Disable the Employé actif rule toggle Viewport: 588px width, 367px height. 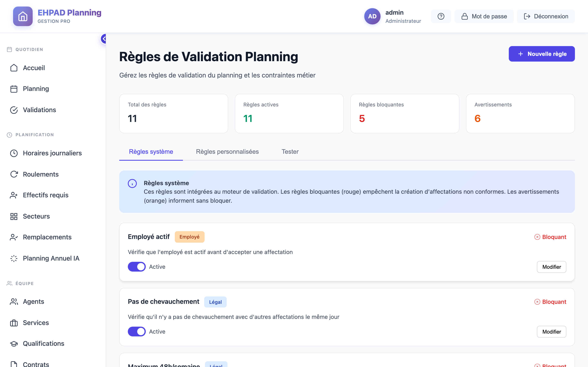pyautogui.click(x=137, y=267)
